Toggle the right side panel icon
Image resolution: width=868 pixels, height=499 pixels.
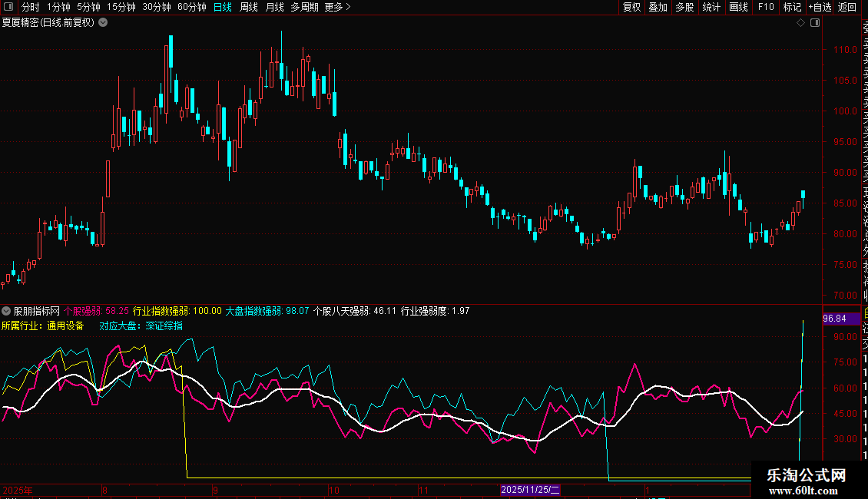(x=815, y=23)
